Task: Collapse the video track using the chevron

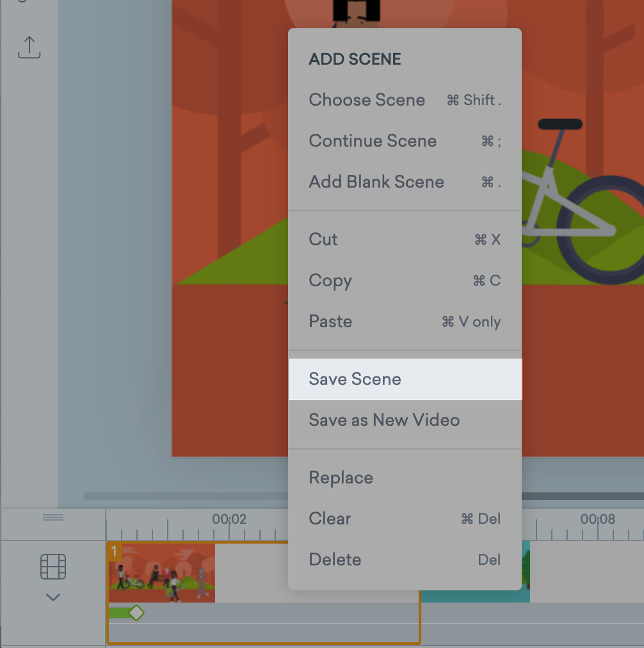Action: pos(53,597)
